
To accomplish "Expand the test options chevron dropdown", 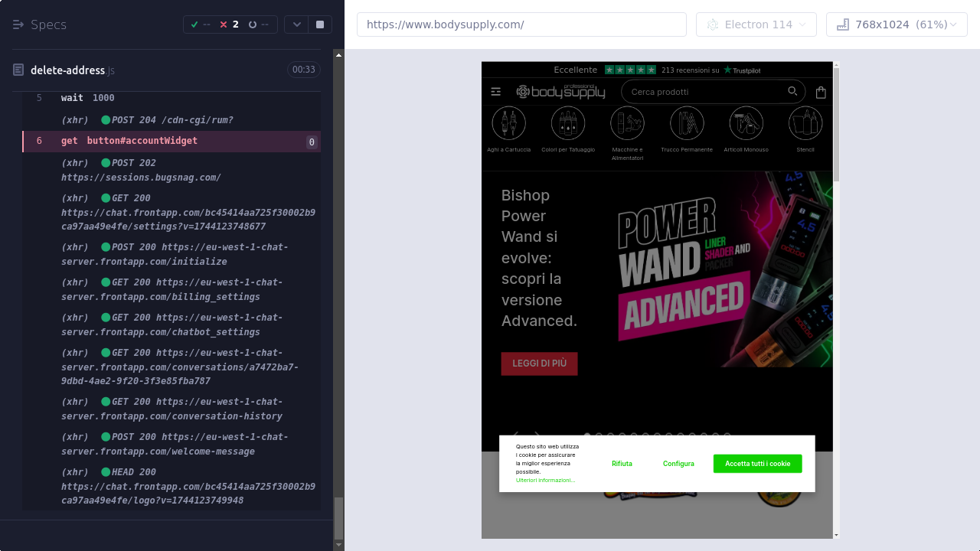I will click(x=296, y=24).
